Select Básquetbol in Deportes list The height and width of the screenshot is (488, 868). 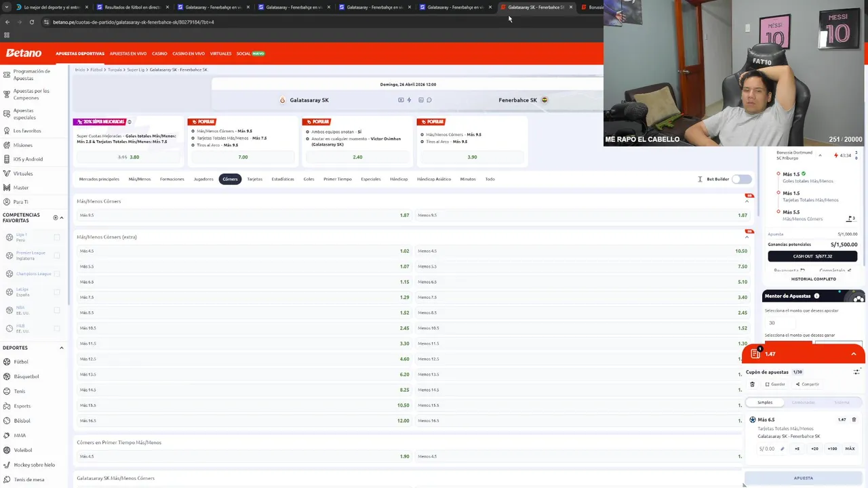pos(26,376)
